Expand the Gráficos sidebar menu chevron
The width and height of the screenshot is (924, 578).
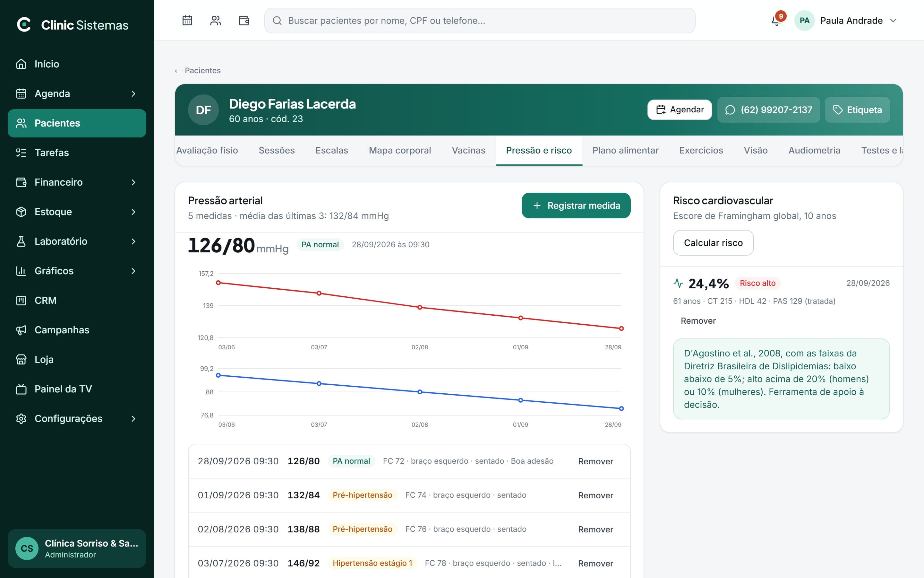click(x=133, y=271)
